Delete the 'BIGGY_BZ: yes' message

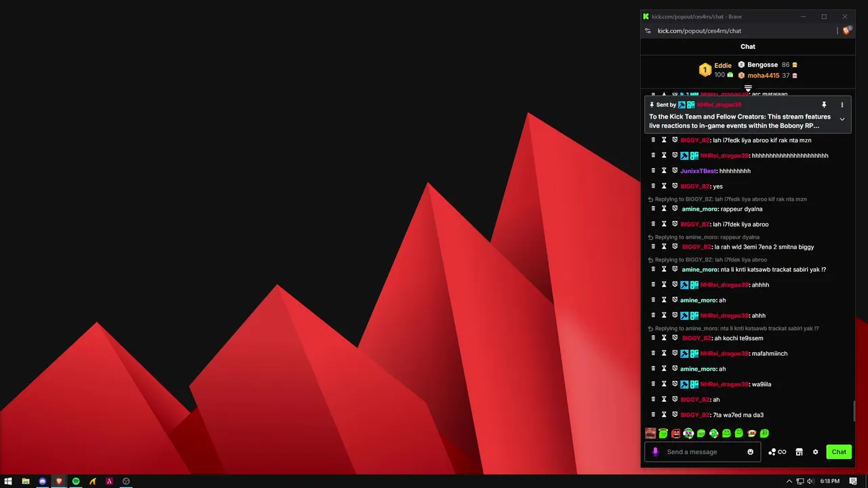tap(653, 186)
